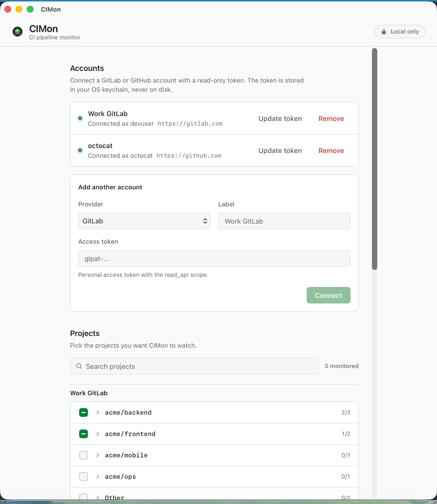Expand the acme/frontend project row
The image size is (437, 504).
98,434
